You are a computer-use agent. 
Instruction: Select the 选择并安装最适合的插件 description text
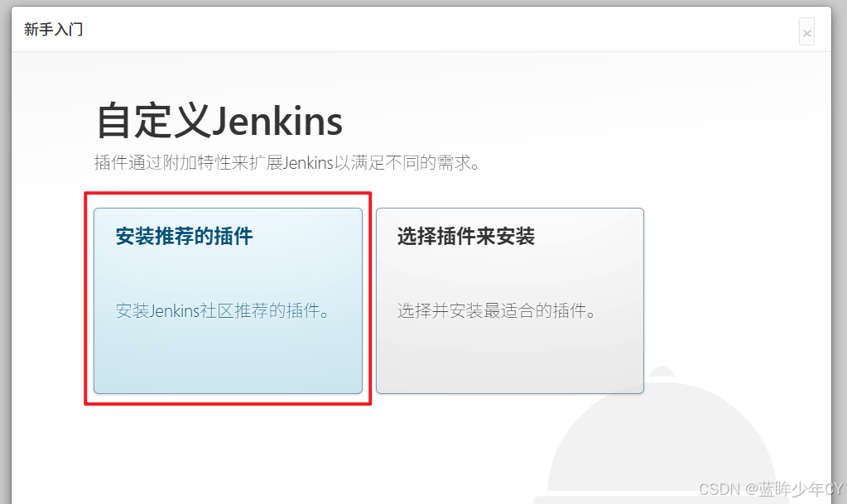(497, 310)
